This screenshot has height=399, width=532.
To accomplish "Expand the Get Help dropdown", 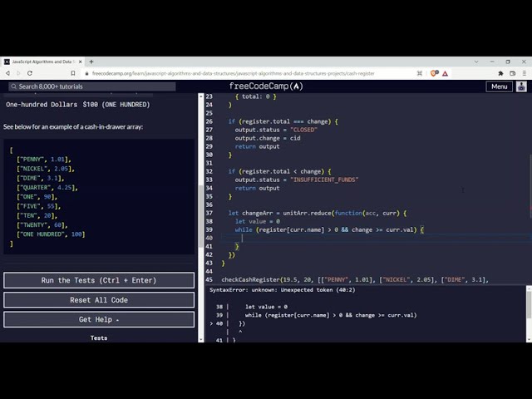I will (99, 319).
